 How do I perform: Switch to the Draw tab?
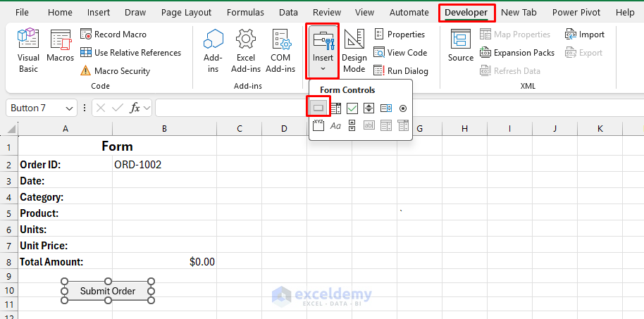(135, 13)
